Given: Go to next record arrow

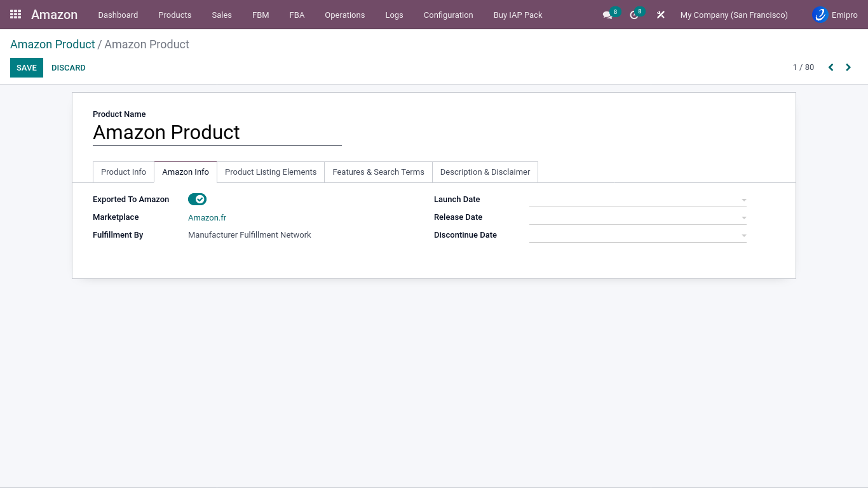Looking at the screenshot, I should [848, 67].
